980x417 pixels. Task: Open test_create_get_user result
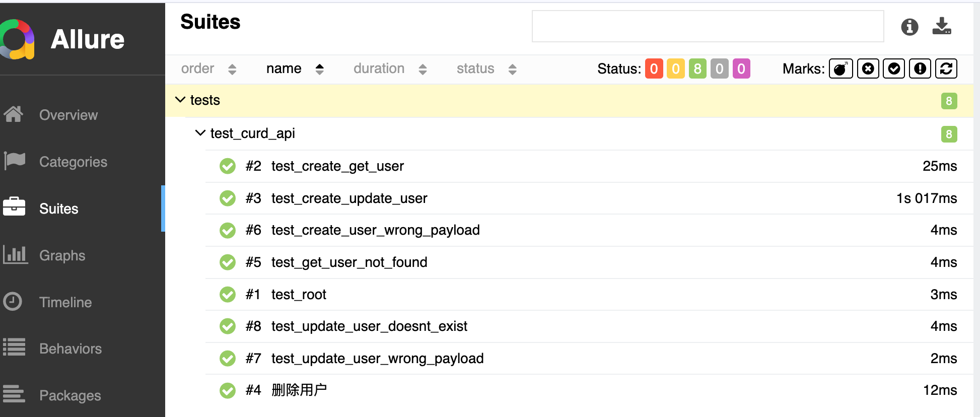click(x=589, y=166)
